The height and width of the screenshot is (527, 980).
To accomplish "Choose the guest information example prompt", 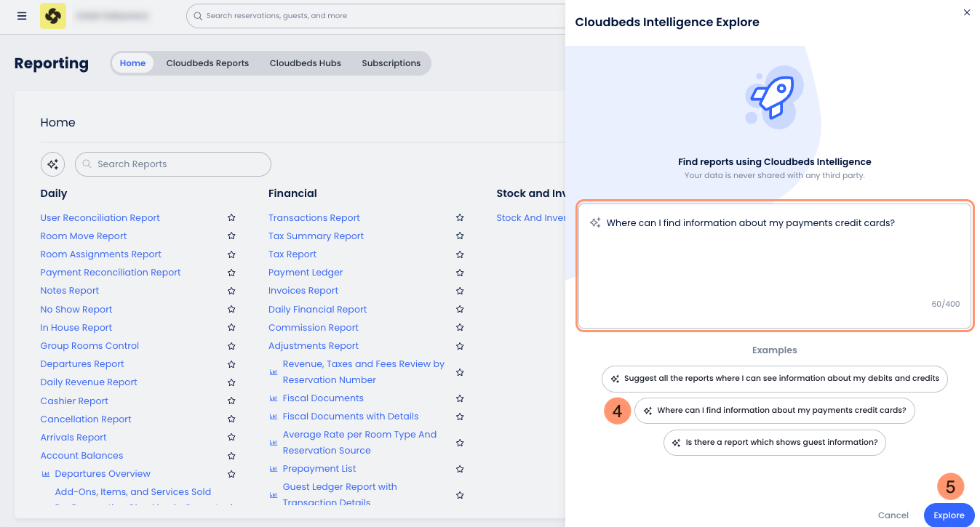I will coord(775,443).
